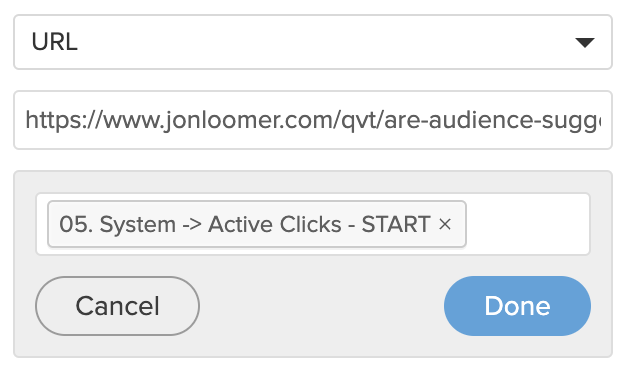Click the "Active Clicks" portion of the tag
This screenshot has width=630, height=376.
pyautogui.click(x=274, y=224)
